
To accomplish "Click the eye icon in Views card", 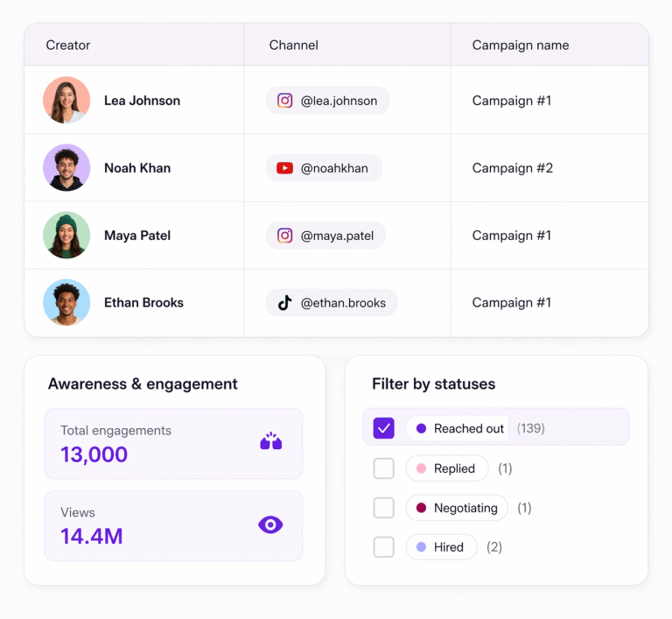I will (270, 524).
